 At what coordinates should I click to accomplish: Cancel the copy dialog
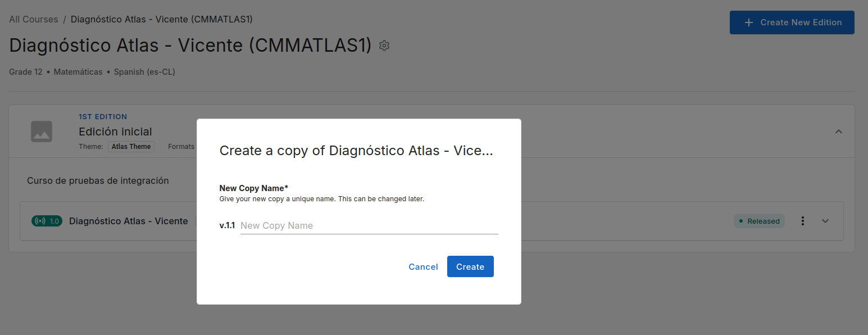coord(423,266)
